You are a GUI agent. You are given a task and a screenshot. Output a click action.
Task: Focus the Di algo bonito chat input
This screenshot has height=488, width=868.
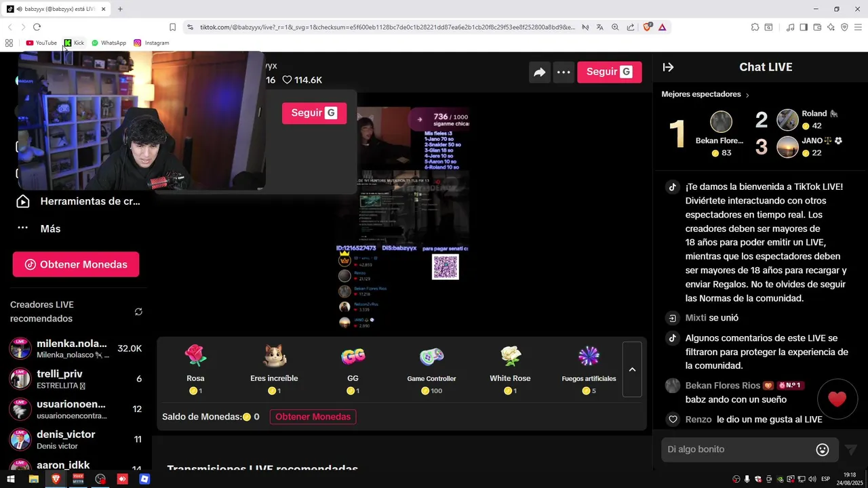coord(739,449)
